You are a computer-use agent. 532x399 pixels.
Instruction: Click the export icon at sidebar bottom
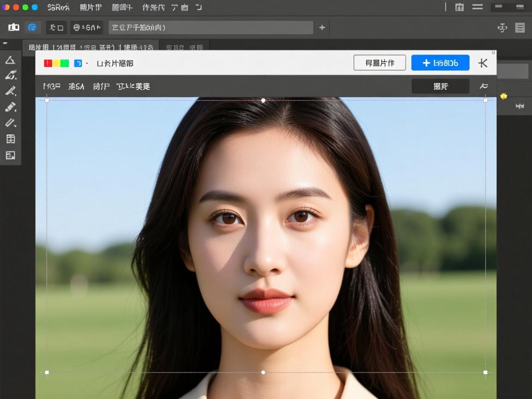pyautogui.click(x=11, y=155)
